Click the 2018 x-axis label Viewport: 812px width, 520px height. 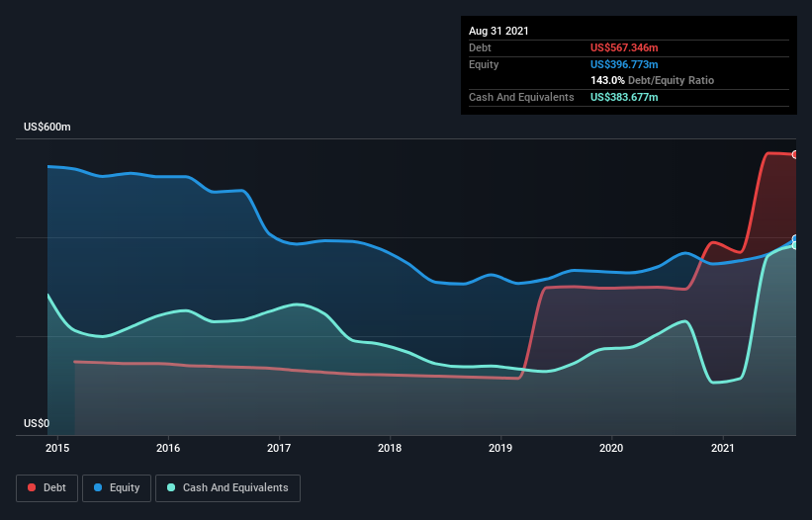[x=390, y=448]
